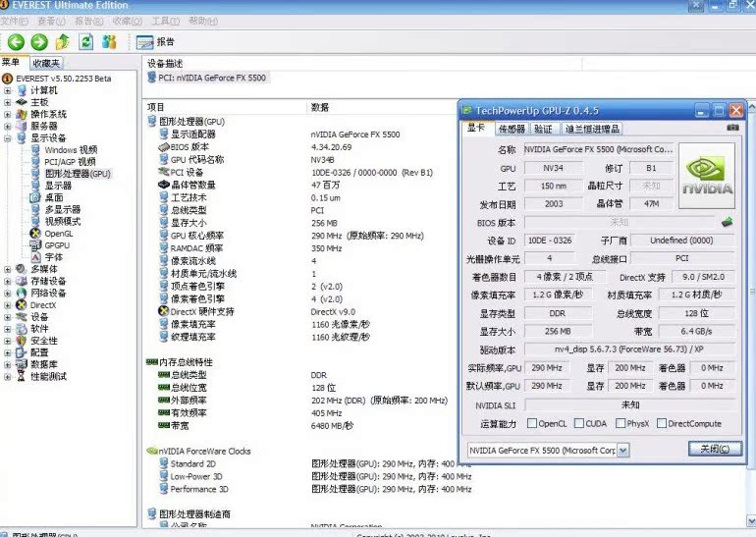Select 显示器 in the tree
This screenshot has width=756, height=537.
58,186
